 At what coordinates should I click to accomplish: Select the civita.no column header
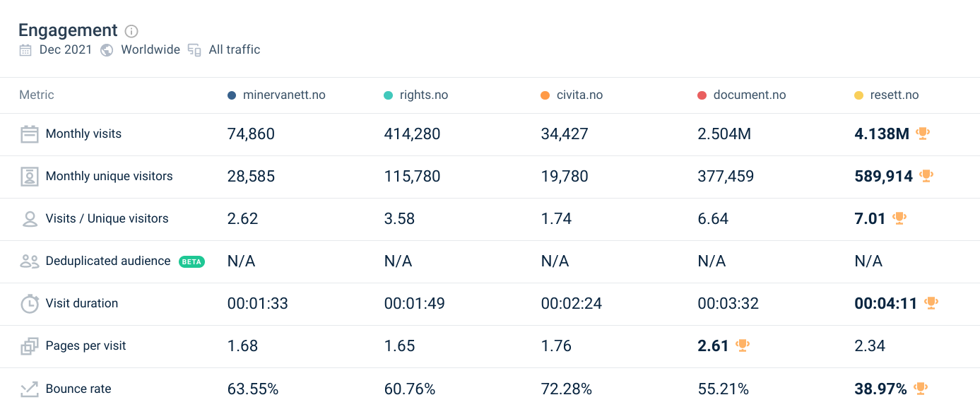point(579,95)
